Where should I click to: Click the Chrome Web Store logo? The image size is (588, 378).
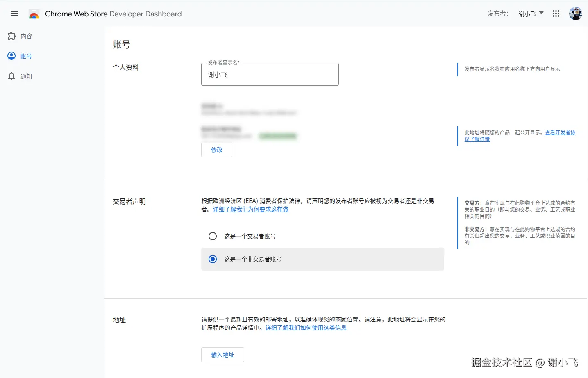point(34,14)
